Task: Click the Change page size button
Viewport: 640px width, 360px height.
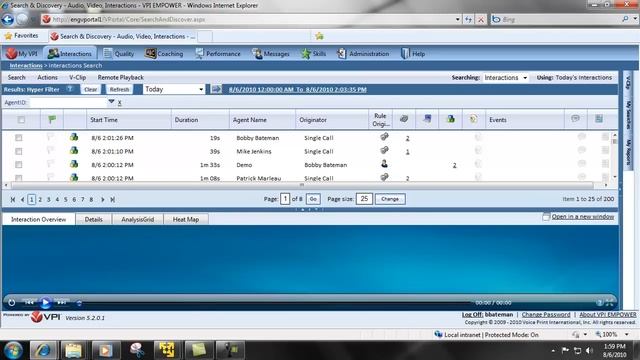Action: 390,199
